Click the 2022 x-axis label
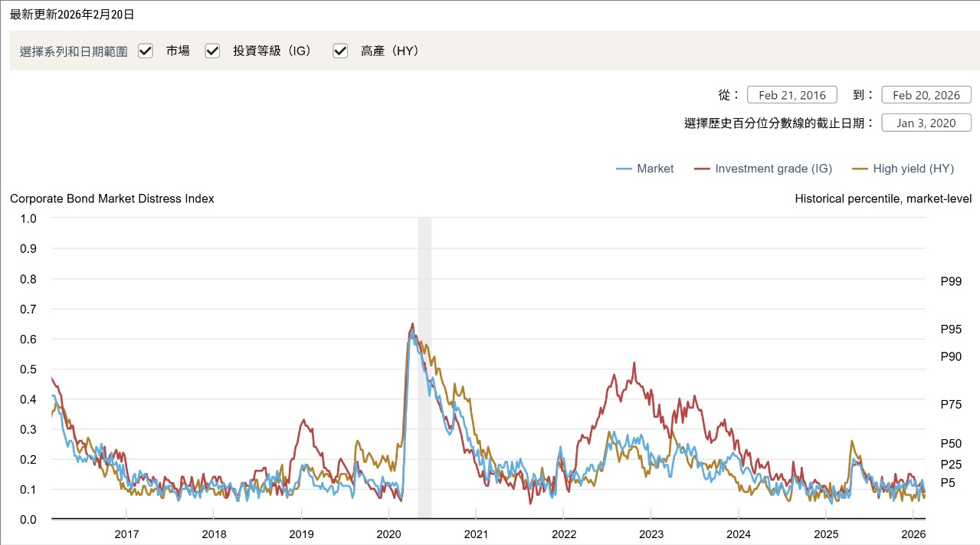 (x=564, y=534)
